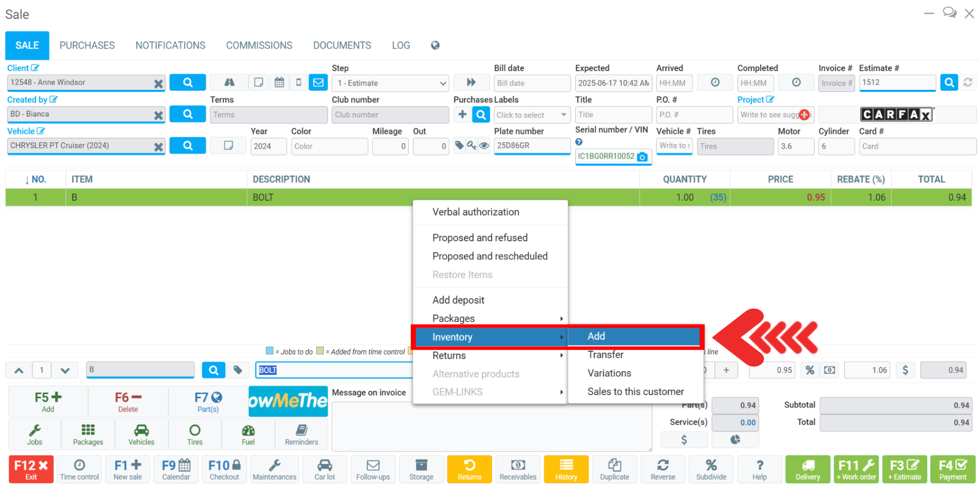Toggle the dollar sign button beside rebate
The height and width of the screenshot is (490, 980).
905,370
